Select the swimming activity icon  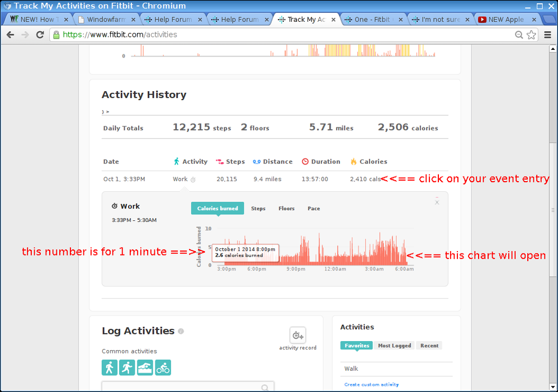click(x=145, y=367)
